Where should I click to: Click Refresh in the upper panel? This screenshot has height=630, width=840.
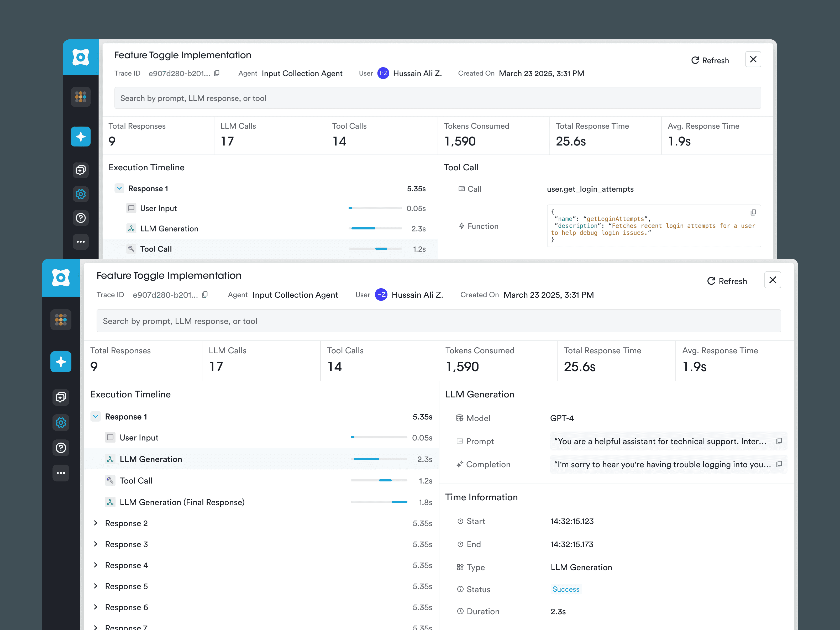[x=710, y=60]
